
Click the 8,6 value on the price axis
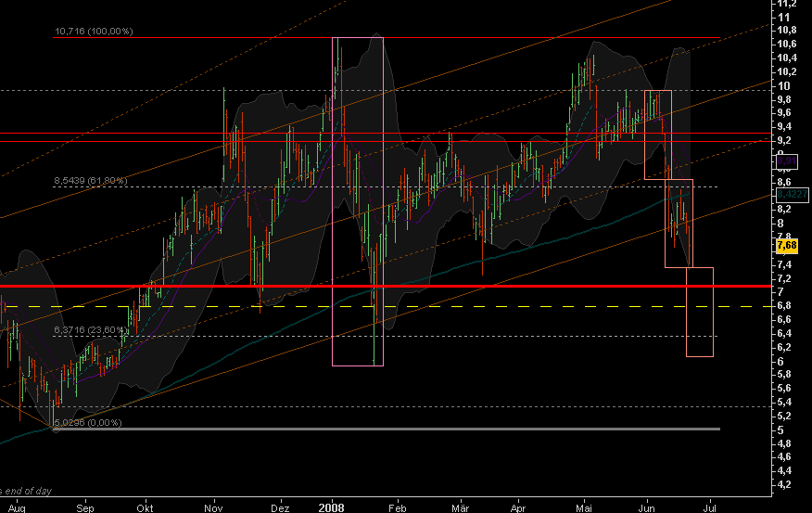click(x=784, y=182)
